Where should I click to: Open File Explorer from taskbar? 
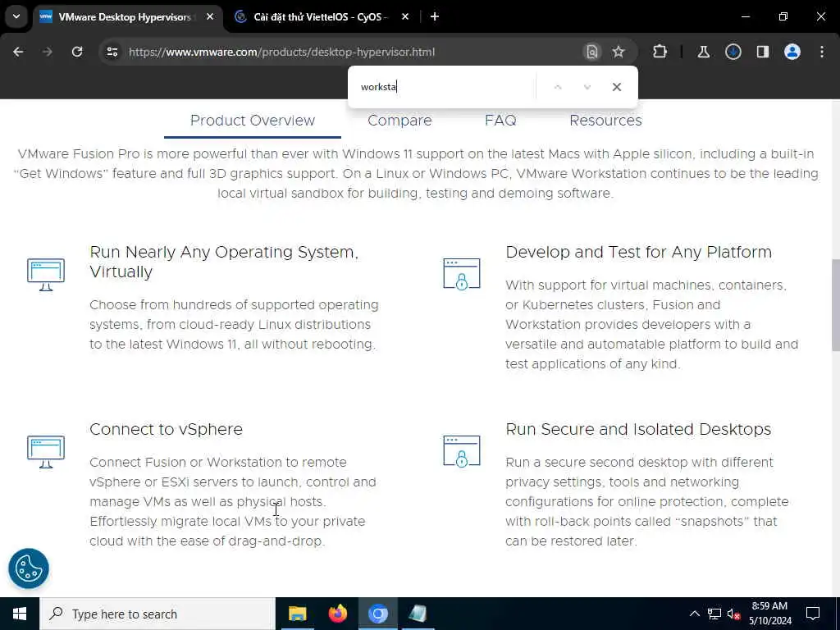[297, 614]
